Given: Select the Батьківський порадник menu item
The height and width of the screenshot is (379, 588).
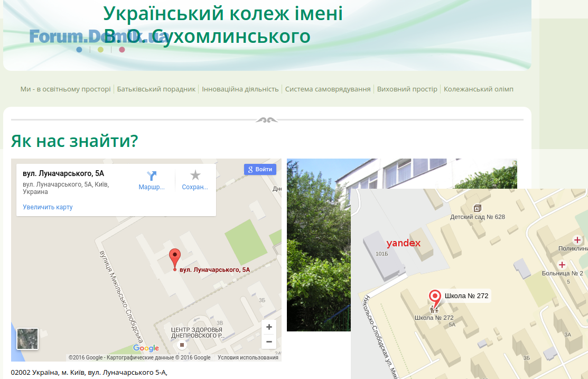Looking at the screenshot, I should 156,89.
